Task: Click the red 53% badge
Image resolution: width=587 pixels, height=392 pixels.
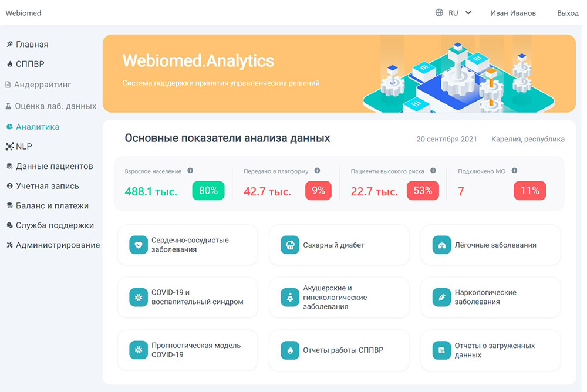Action: (423, 191)
